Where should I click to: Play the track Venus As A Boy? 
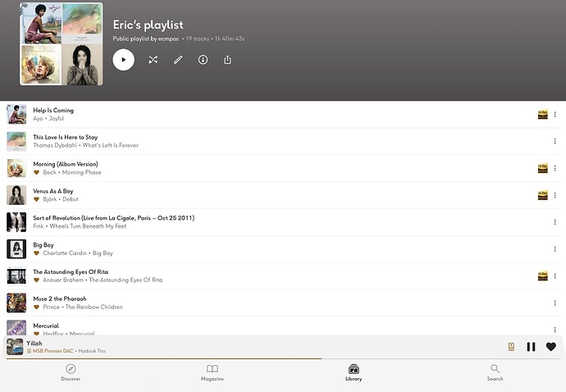(x=53, y=191)
